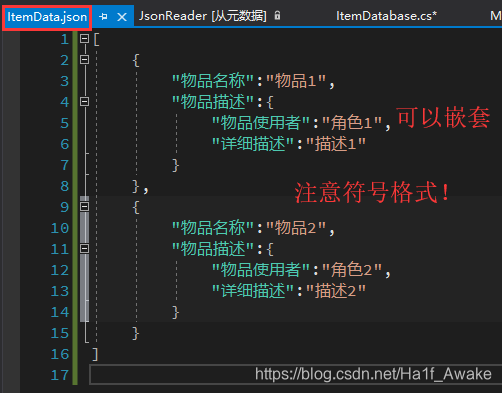Open the ItemDatabase.cs* tab
Screen dimensions: 502x393
tap(386, 16)
